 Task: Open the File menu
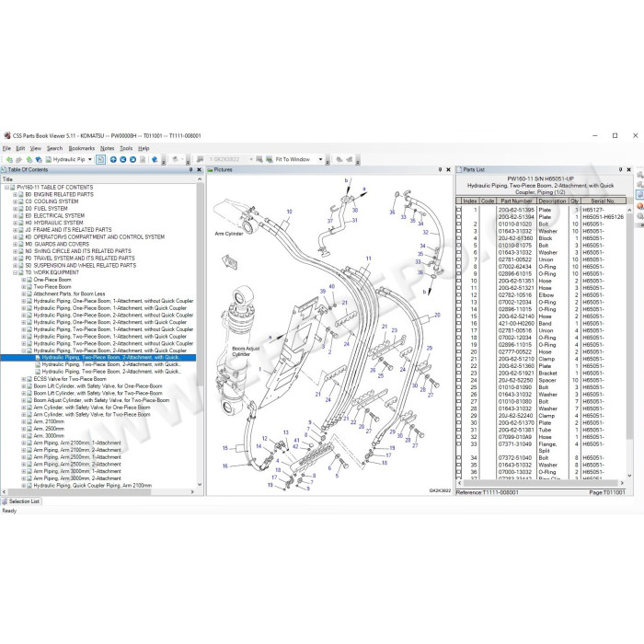click(6, 148)
